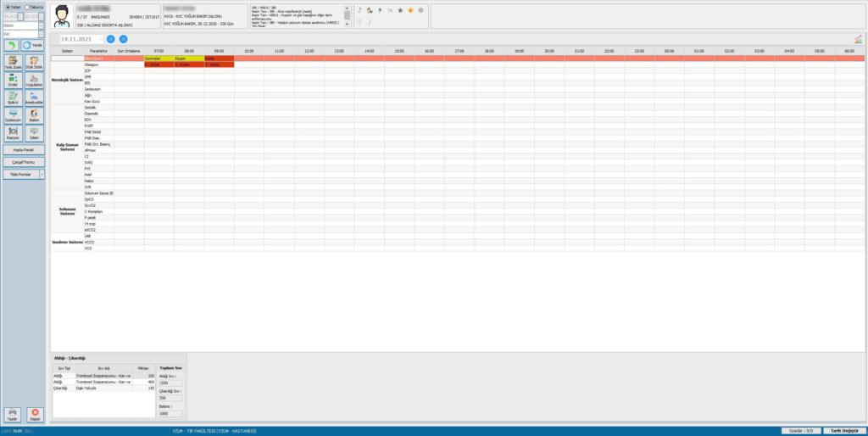Go to next day with blue arrow

coord(123,39)
